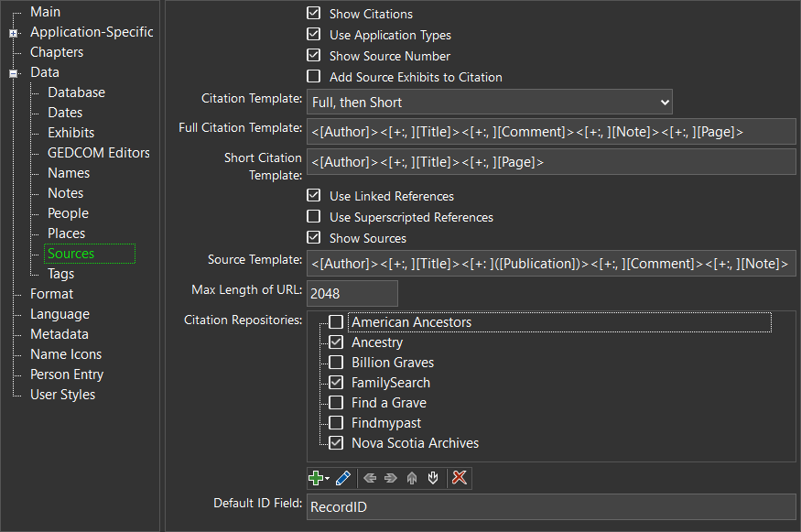Click the Default ID Field input
Image resolution: width=801 pixels, height=532 pixels.
coord(551,506)
